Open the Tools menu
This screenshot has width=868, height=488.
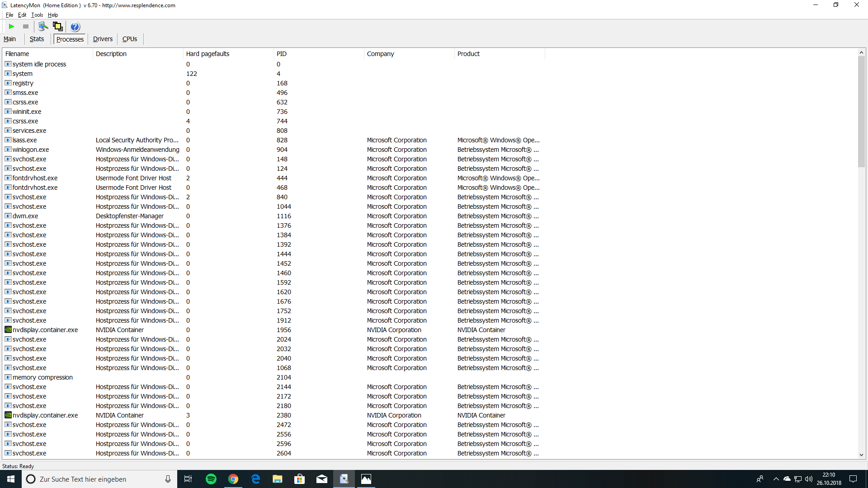coord(37,15)
